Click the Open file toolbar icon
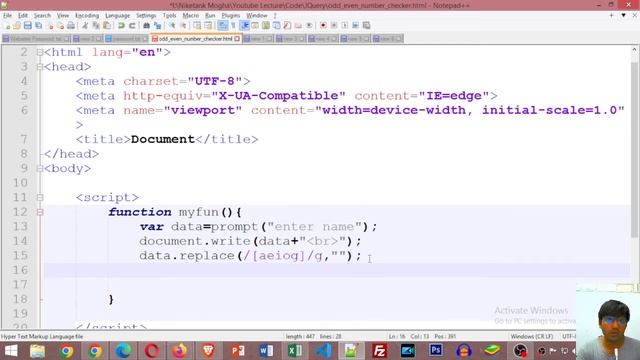The image size is (640, 360). coord(17,26)
